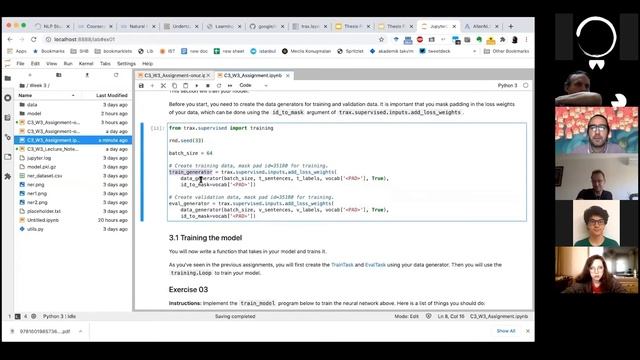Save the notebook with the toolbar disk icon

click(x=141, y=86)
